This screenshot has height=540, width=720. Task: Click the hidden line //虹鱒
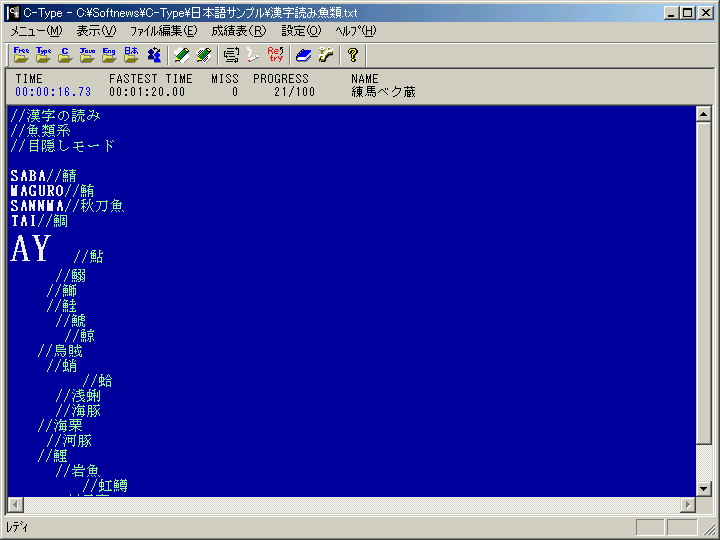[105, 486]
